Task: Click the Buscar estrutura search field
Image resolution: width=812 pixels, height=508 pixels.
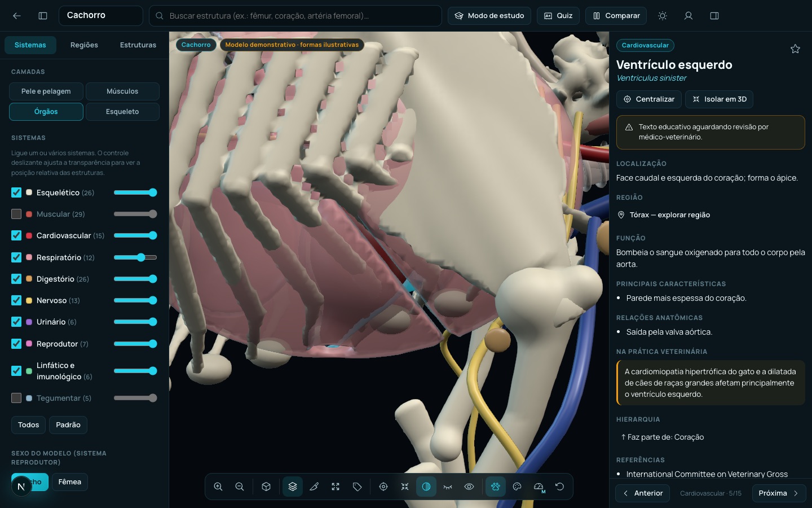Action: point(295,16)
